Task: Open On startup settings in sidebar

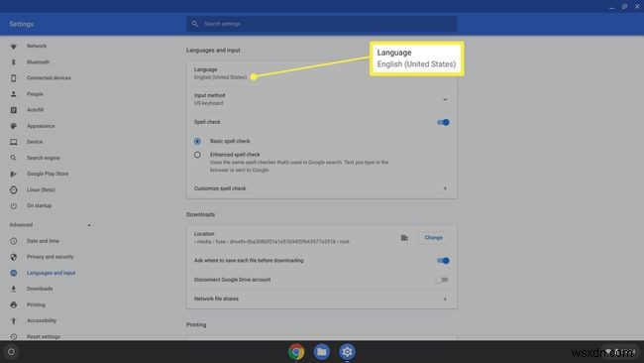Action: coord(39,206)
